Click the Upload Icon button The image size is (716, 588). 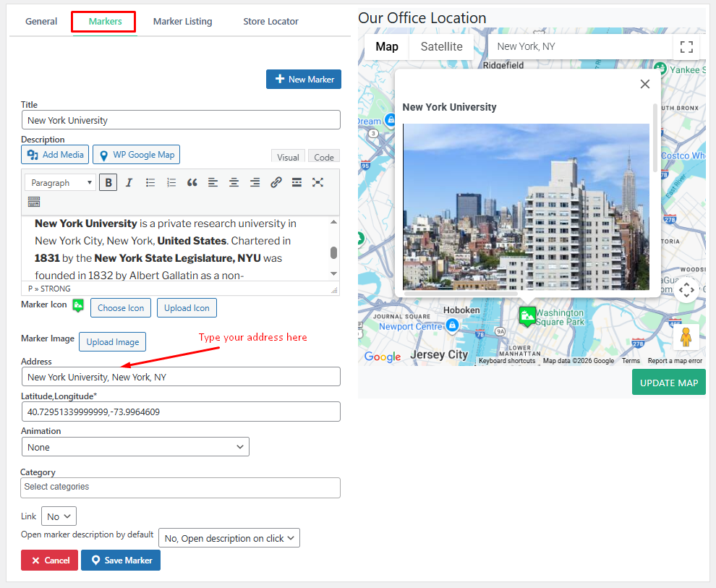point(187,308)
